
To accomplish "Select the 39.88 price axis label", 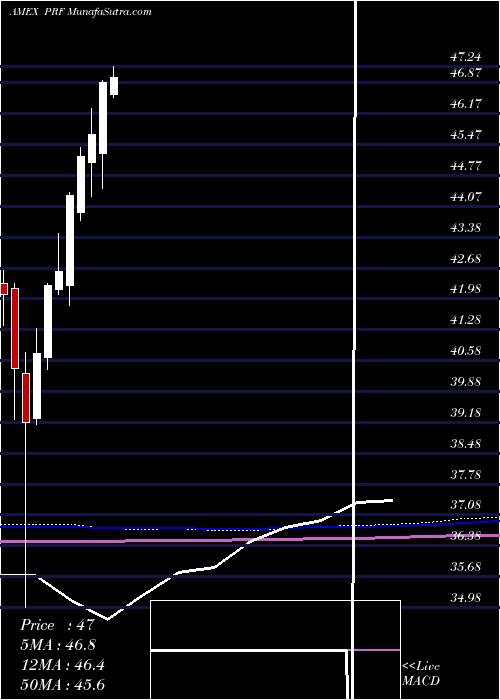I will [466, 382].
